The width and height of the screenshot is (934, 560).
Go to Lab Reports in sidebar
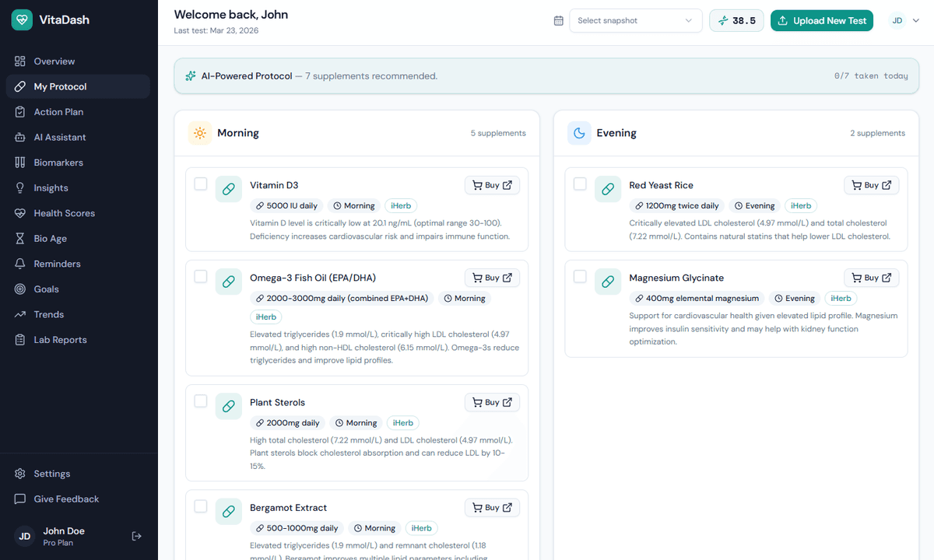pyautogui.click(x=60, y=340)
